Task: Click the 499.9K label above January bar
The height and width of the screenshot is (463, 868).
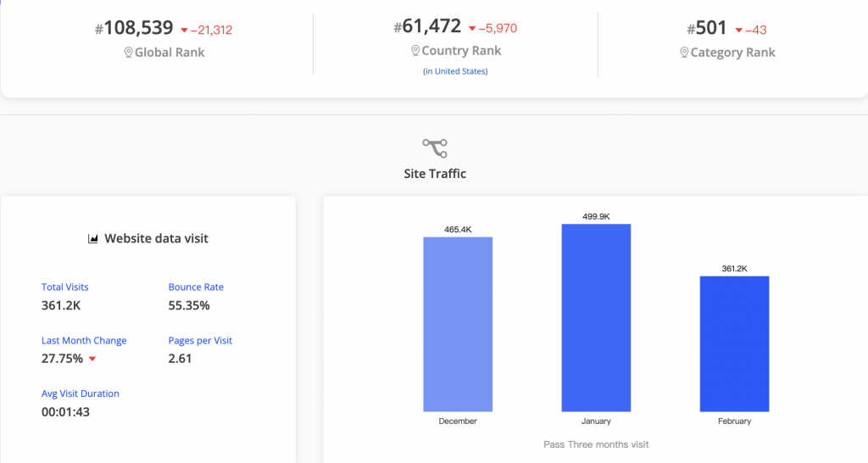Action: [596, 216]
